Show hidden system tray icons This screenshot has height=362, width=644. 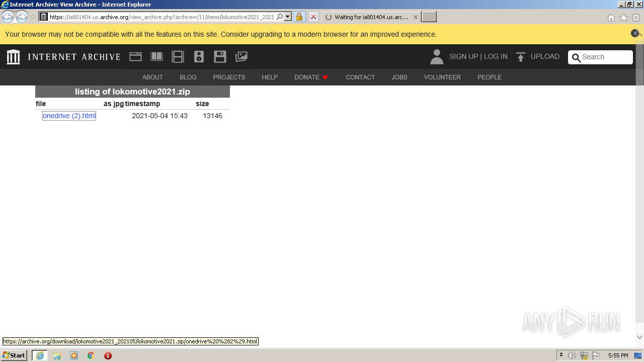point(561,355)
